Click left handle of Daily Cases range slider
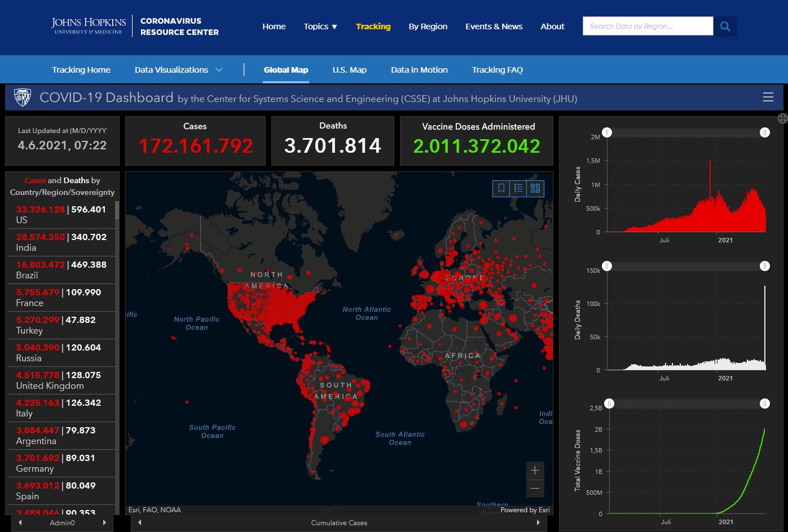788x532 pixels. (607, 132)
